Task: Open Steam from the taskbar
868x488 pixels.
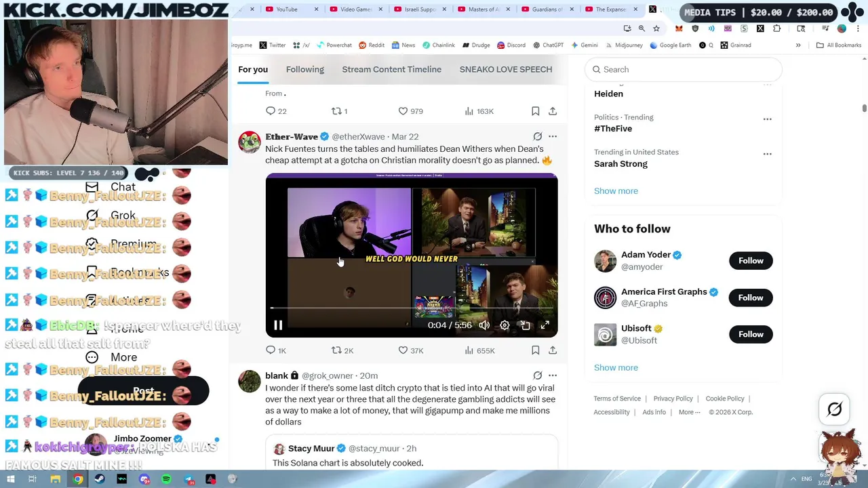Action: [x=100, y=479]
